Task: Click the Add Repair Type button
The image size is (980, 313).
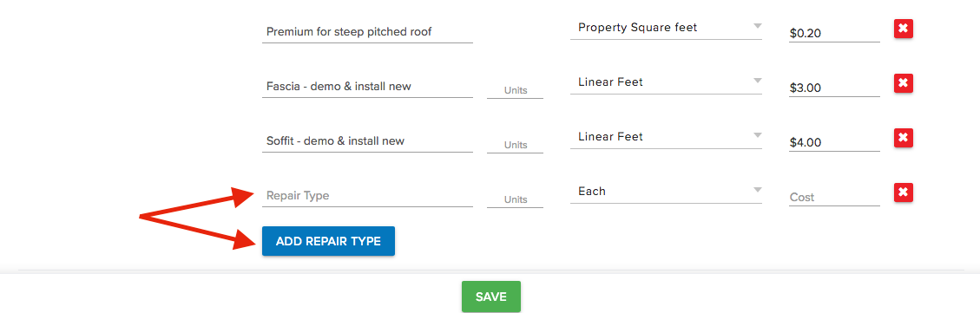Action: click(328, 241)
